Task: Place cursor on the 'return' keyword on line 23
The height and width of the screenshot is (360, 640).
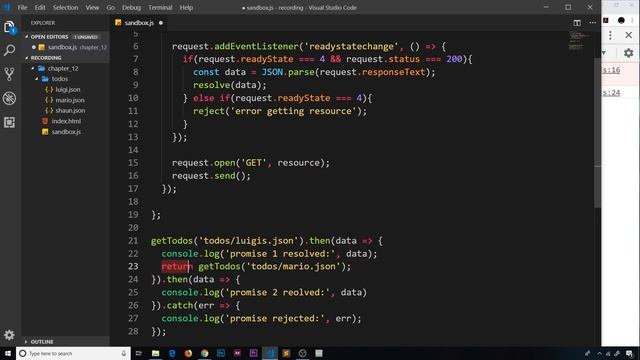Action: tap(177, 267)
